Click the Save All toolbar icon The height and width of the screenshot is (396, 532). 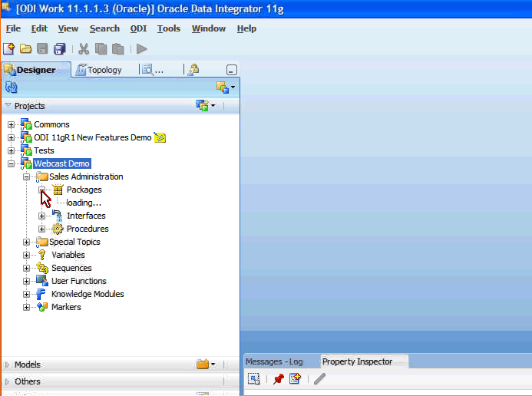click(x=59, y=49)
